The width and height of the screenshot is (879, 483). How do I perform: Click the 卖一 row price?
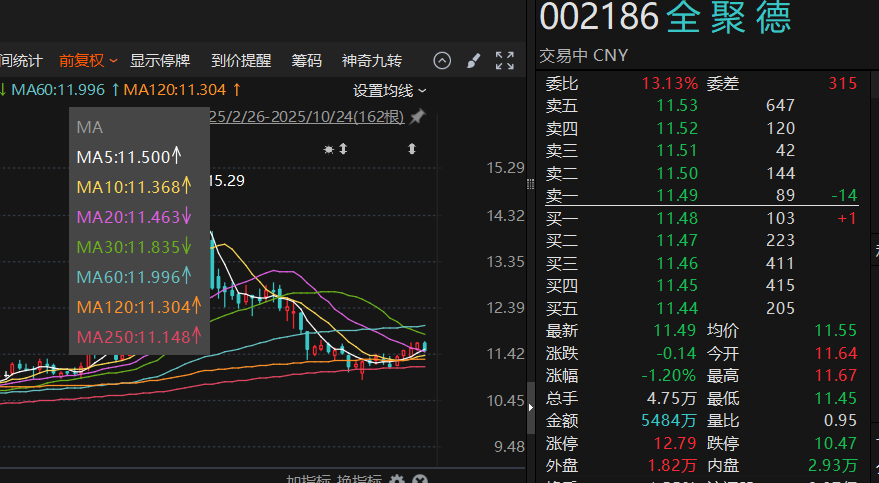tap(677, 195)
